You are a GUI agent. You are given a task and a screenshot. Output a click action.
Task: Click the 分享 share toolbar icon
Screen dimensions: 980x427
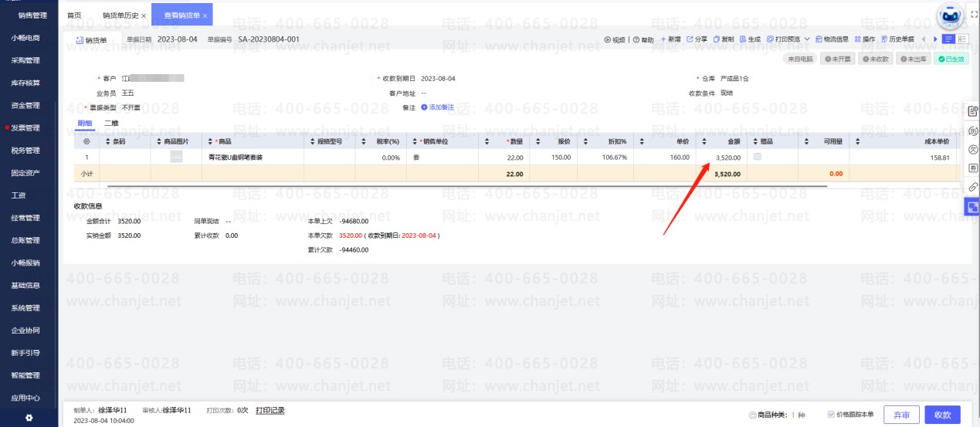point(690,39)
